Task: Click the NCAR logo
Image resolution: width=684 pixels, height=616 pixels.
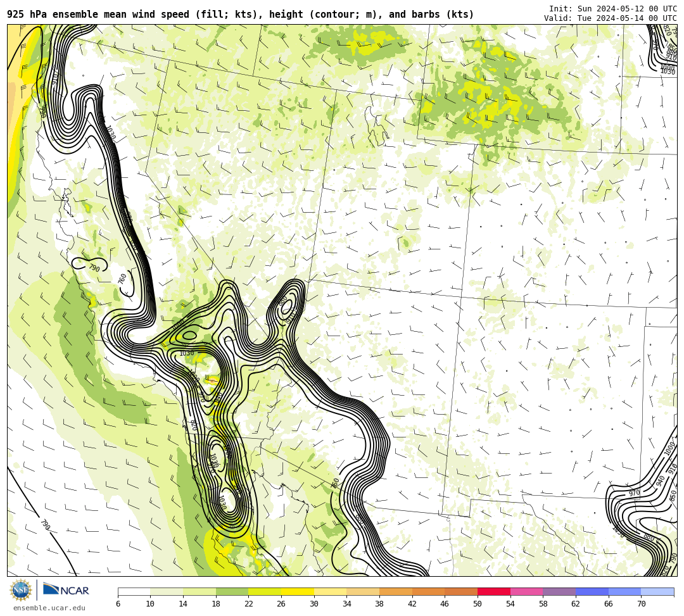Action: point(66,590)
